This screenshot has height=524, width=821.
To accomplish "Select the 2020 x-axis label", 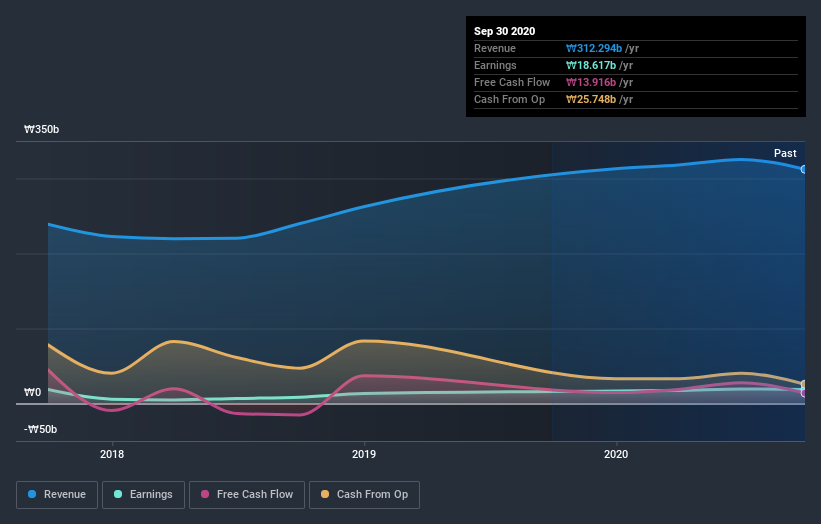I will click(x=616, y=454).
